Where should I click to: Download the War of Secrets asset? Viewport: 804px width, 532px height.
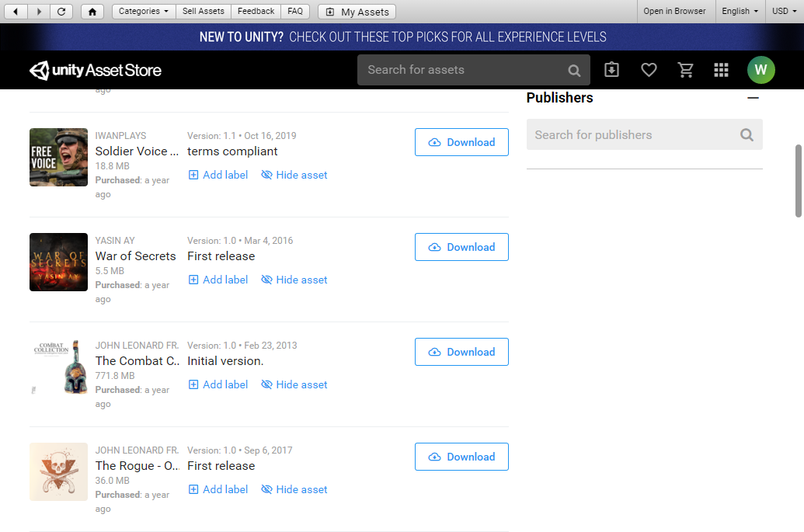(x=461, y=247)
